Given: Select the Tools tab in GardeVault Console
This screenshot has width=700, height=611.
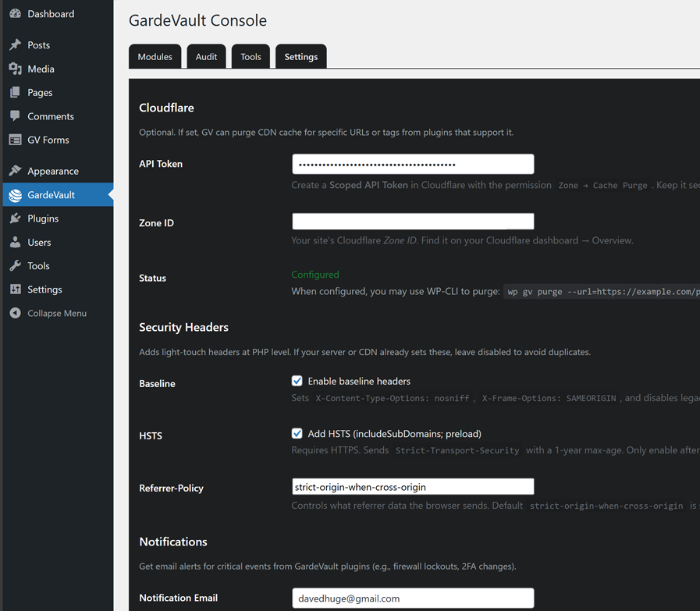Looking at the screenshot, I should click(251, 56).
